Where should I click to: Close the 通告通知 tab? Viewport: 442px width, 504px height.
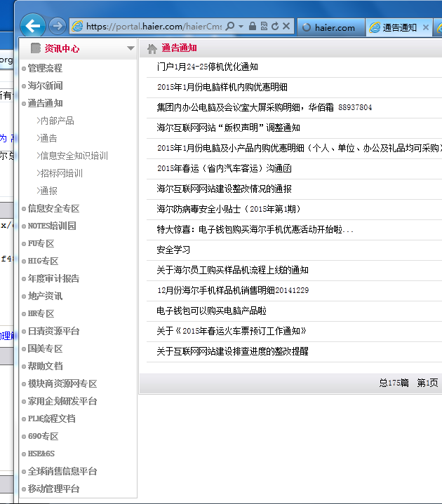pos(426,27)
